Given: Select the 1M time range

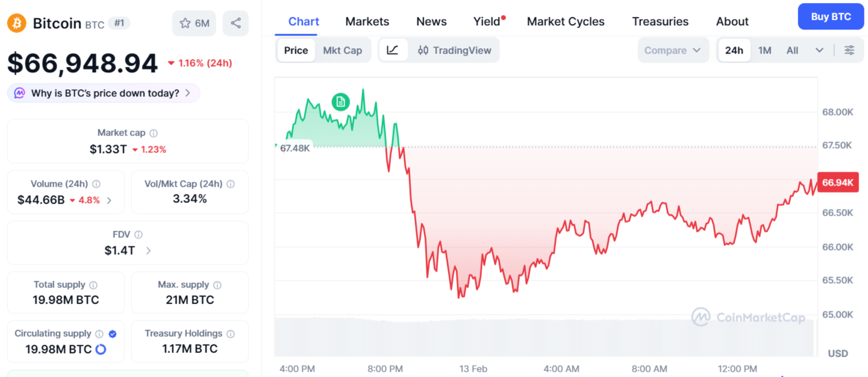Looking at the screenshot, I should [x=764, y=51].
